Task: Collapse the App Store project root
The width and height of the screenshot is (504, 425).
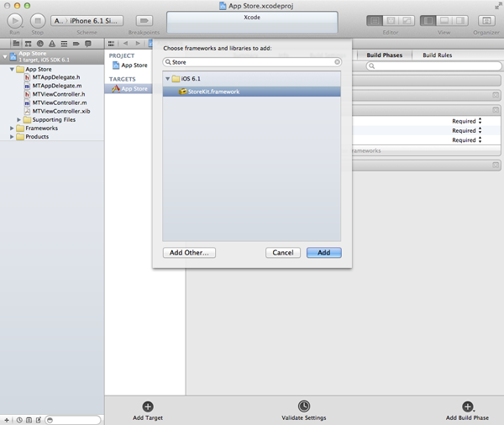Action: tap(5, 57)
